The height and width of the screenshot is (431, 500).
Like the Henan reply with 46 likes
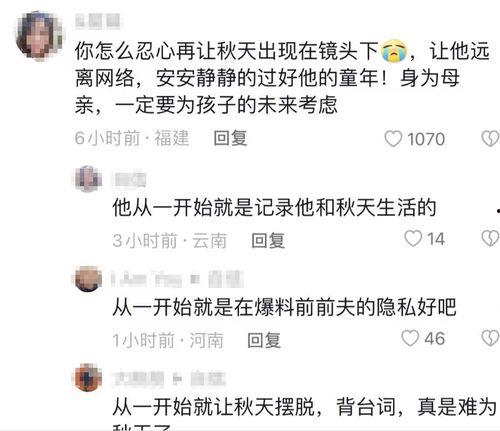(x=410, y=338)
